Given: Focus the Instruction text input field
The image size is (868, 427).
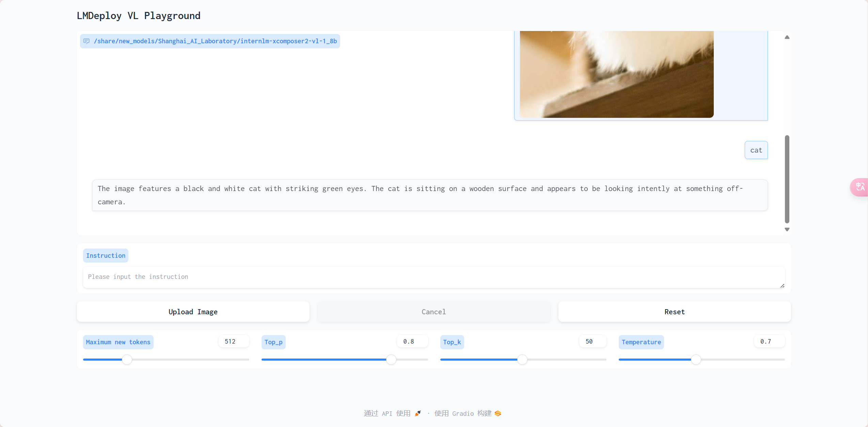Looking at the screenshot, I should (x=434, y=277).
